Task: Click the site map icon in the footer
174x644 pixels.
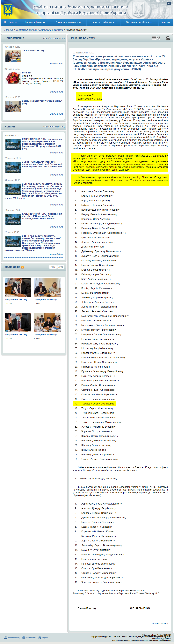Action: pos(5,637)
